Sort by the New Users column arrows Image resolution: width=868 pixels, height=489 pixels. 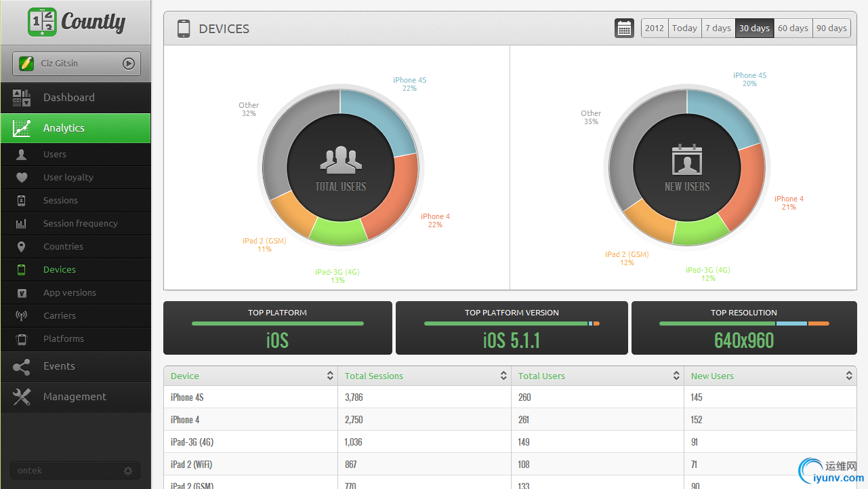coord(849,376)
